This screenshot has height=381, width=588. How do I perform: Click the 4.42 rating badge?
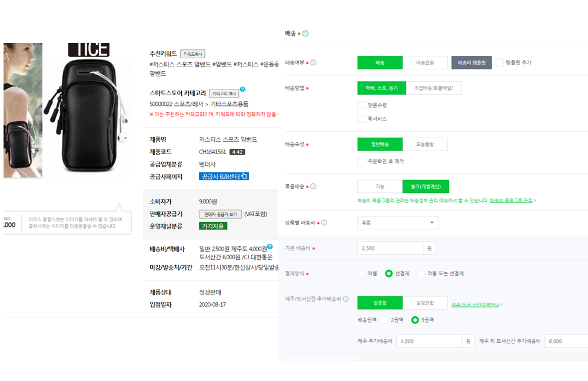point(237,152)
